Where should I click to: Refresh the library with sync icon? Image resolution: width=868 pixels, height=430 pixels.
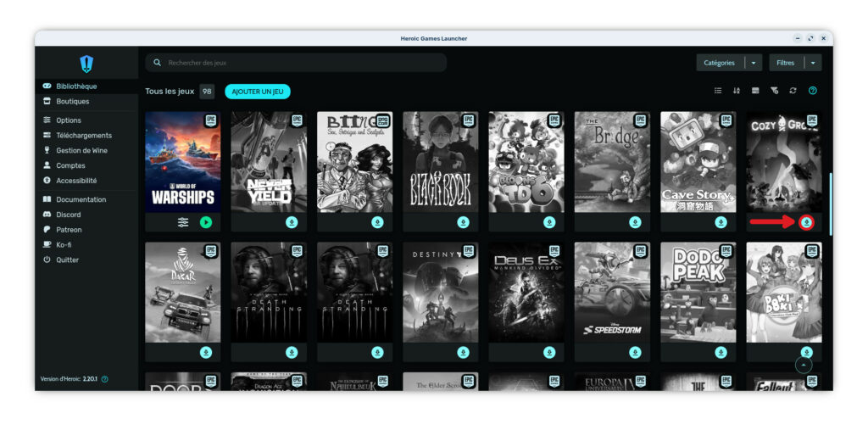coord(793,91)
